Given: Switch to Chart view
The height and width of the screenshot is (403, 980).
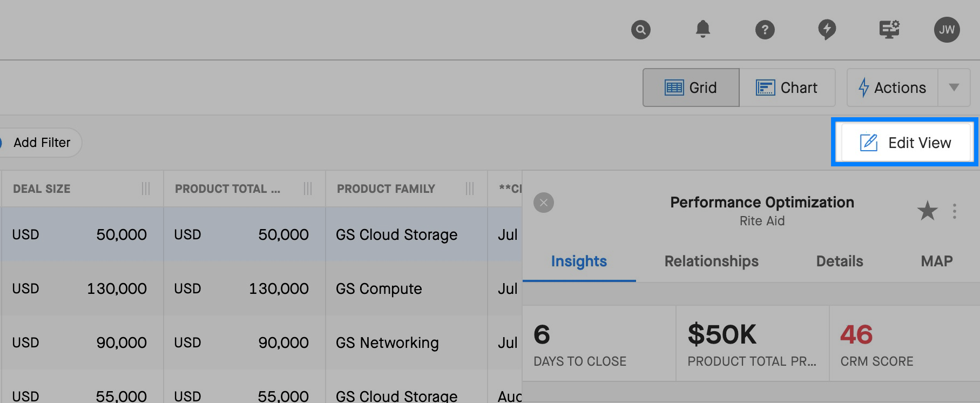Looking at the screenshot, I should click(787, 88).
